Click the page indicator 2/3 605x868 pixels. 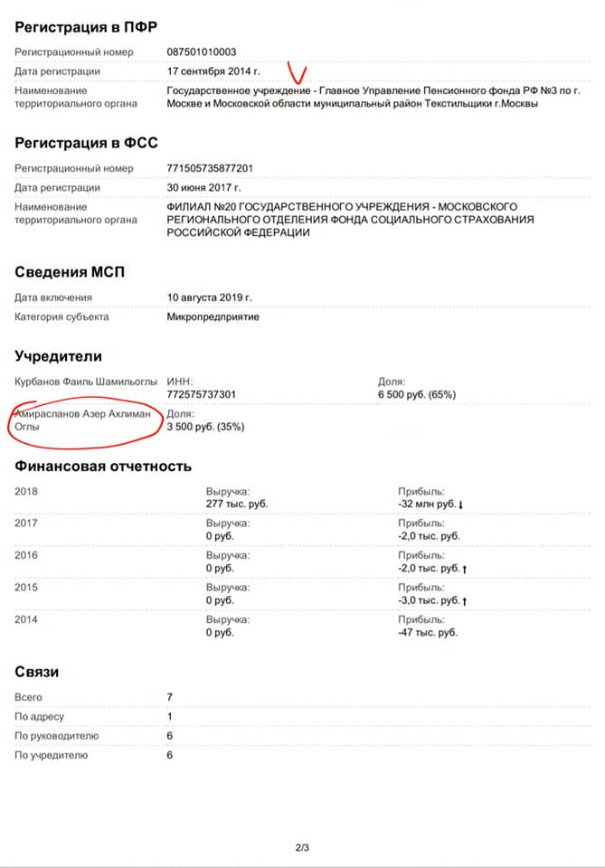302,847
